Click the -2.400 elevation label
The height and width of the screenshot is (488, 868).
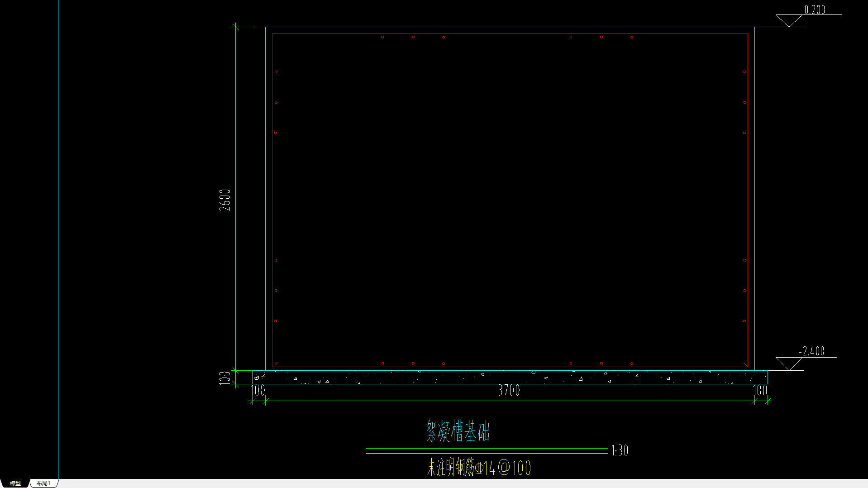click(x=811, y=351)
